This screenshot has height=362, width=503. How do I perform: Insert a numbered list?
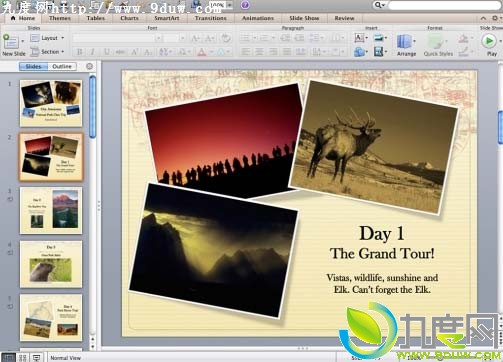click(x=266, y=38)
